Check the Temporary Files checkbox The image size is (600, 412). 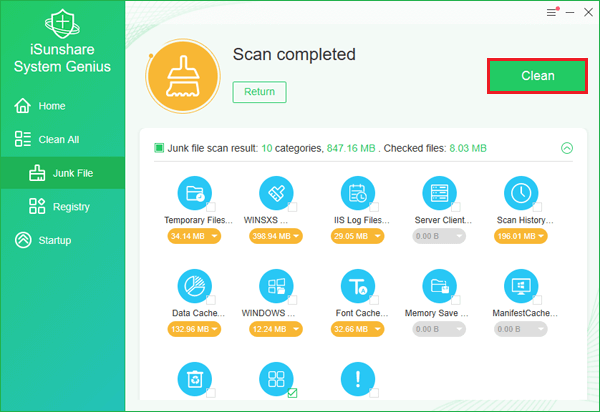coord(211,207)
